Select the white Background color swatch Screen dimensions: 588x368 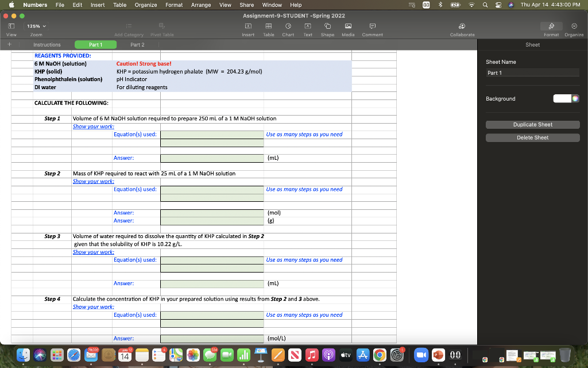tap(561, 98)
